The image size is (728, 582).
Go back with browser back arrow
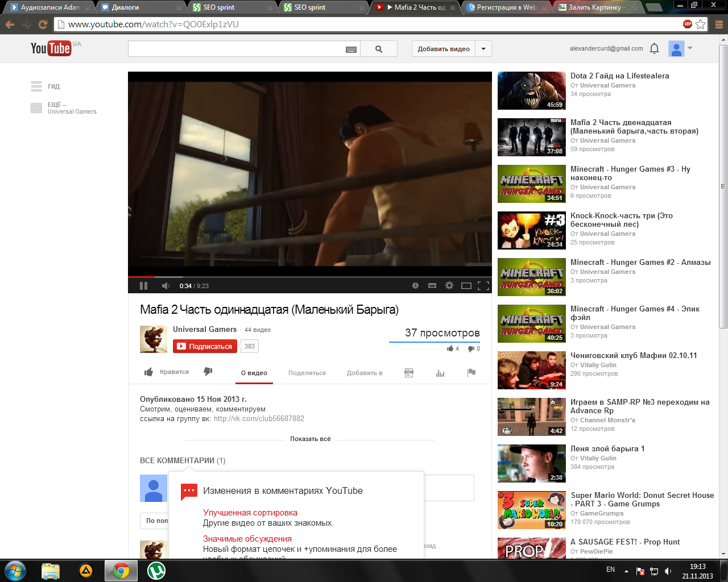point(10,24)
